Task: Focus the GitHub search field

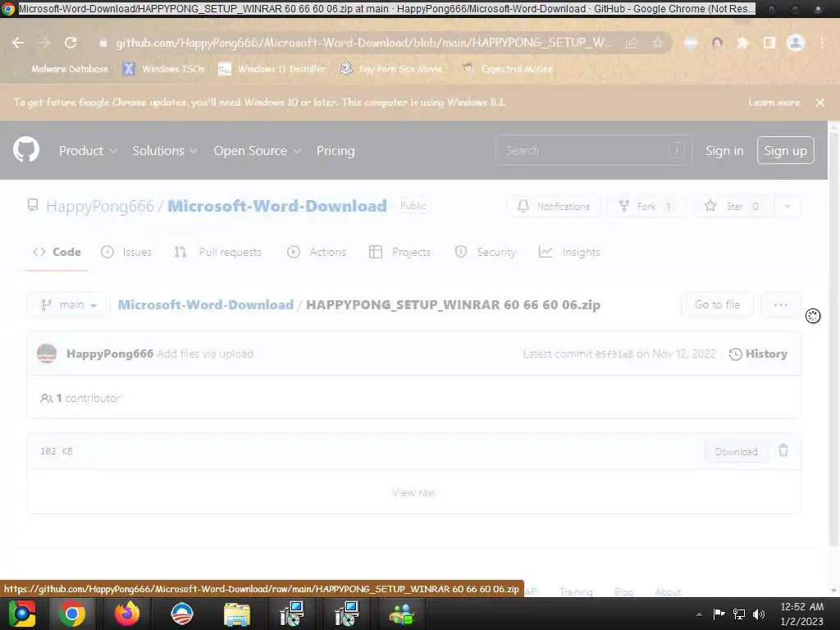Action: (594, 151)
